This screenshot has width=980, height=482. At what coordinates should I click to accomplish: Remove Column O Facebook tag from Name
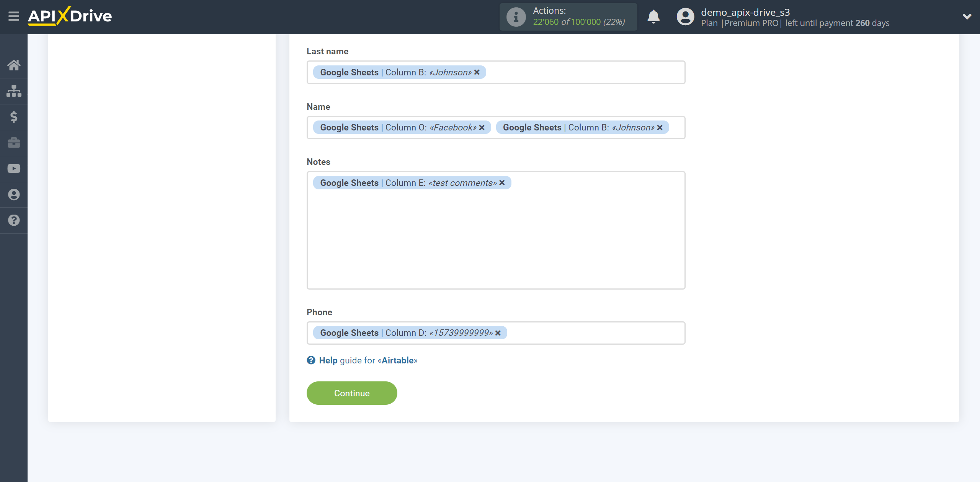click(482, 128)
